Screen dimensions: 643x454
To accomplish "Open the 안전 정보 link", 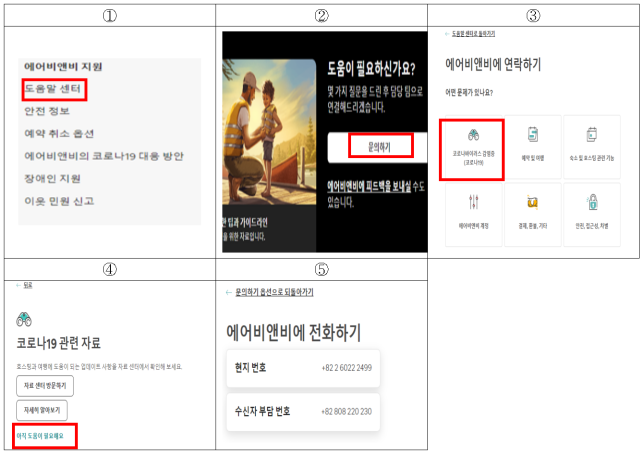I will click(47, 111).
